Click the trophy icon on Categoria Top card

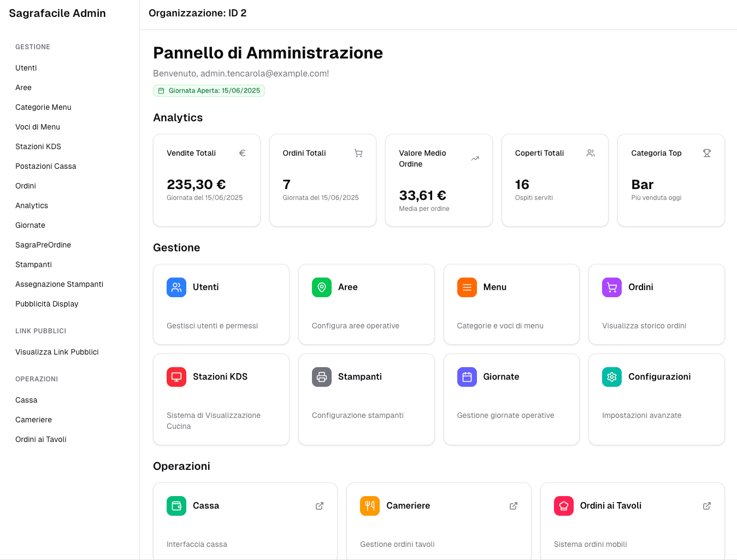point(706,153)
